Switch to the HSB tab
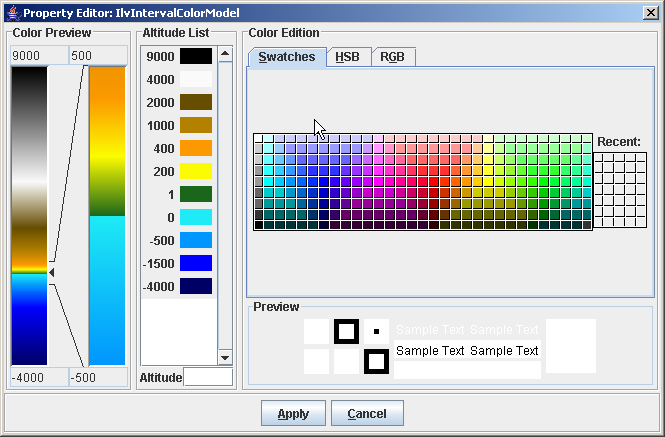 point(347,57)
